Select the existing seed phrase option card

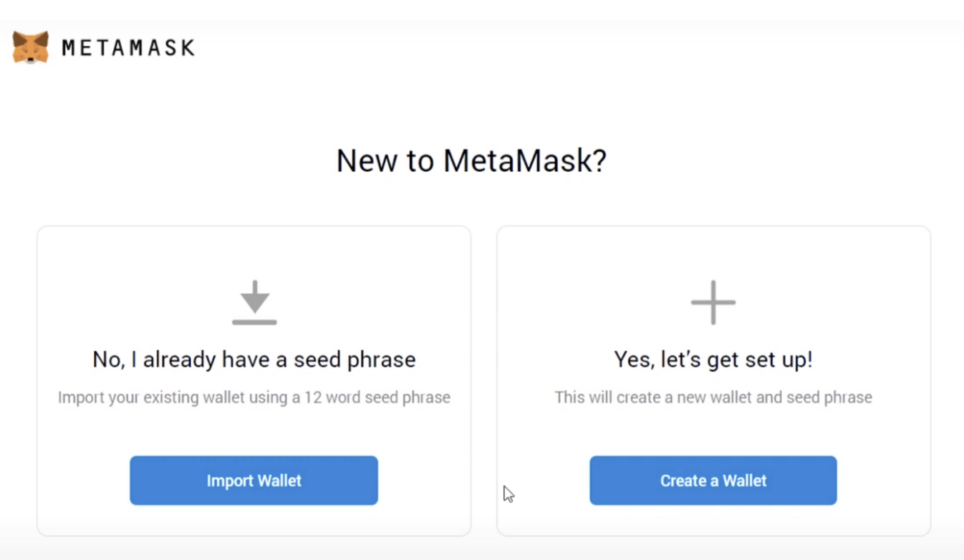tap(254, 430)
